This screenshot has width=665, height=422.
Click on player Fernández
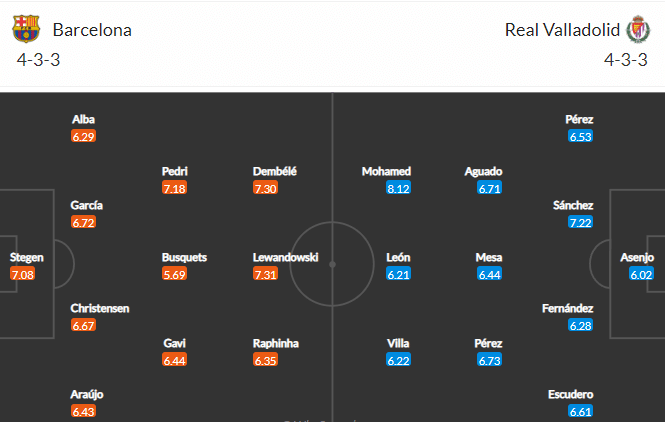click(567, 308)
